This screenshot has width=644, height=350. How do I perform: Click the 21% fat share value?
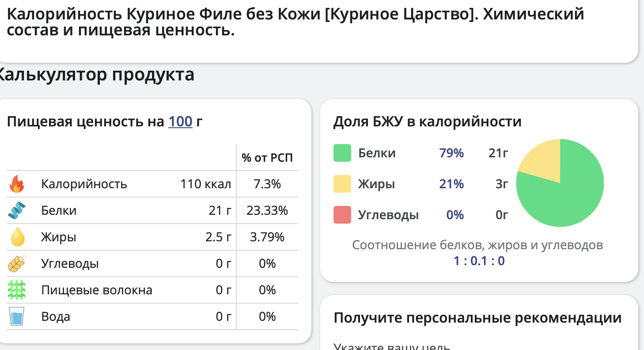pyautogui.click(x=451, y=184)
